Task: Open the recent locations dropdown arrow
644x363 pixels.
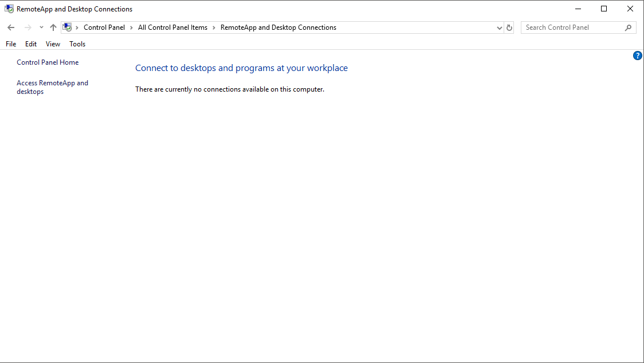Action: [x=41, y=27]
